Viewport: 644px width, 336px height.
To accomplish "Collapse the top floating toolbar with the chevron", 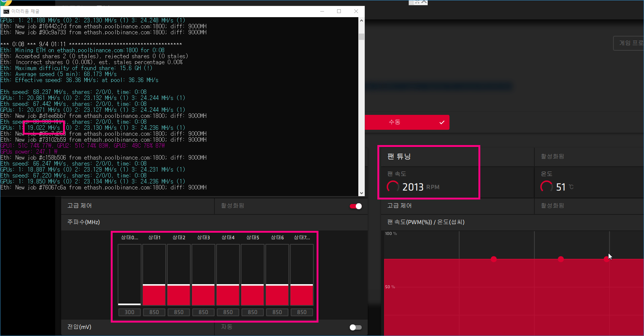I will pyautogui.click(x=424, y=2).
